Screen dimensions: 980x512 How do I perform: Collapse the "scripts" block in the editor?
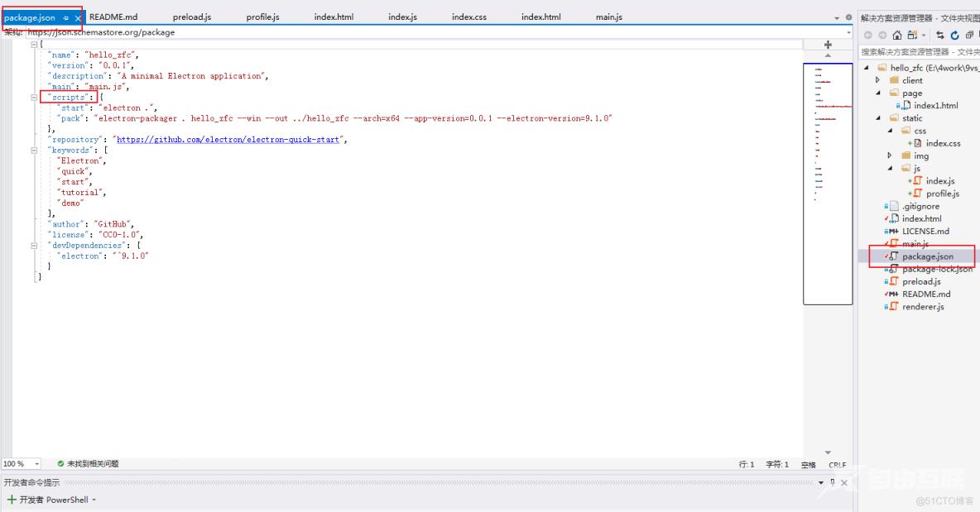34,97
